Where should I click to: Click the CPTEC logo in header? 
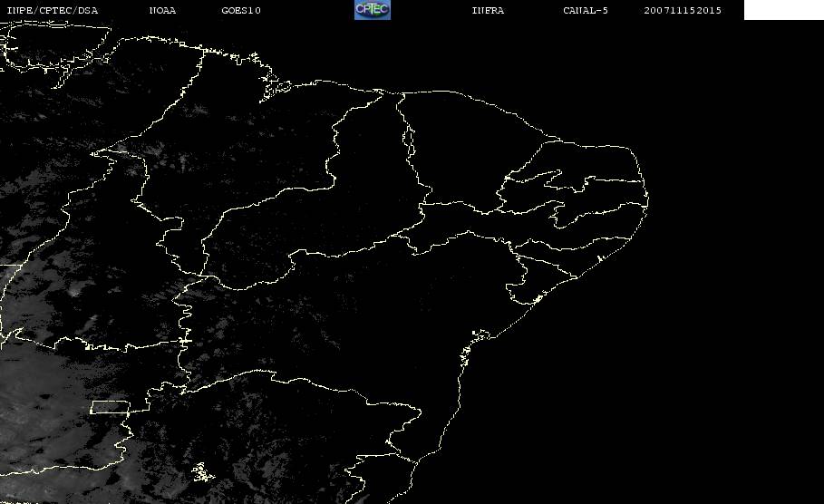click(372, 10)
